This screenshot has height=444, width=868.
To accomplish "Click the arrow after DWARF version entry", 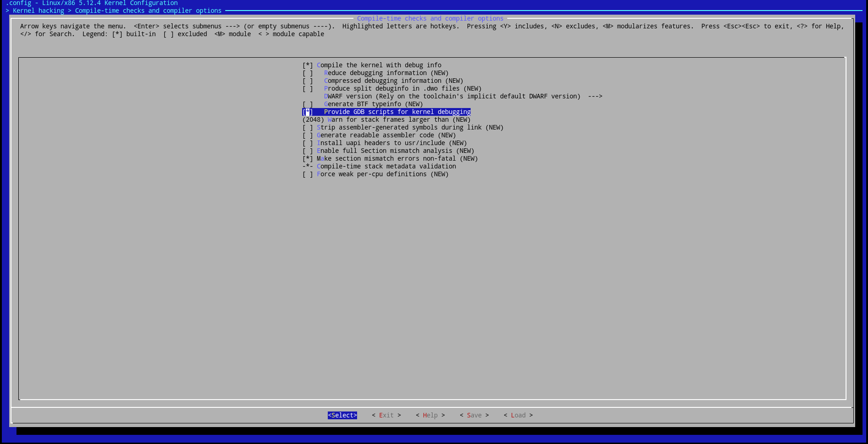I will (x=595, y=96).
